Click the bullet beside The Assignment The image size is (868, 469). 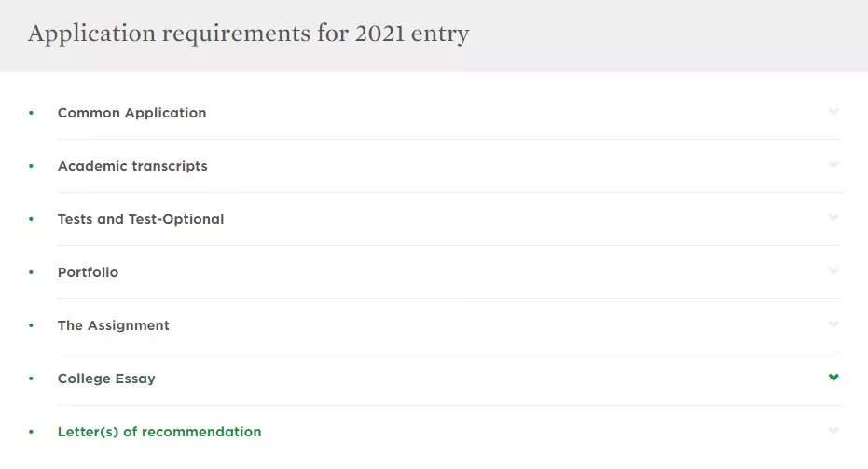31,325
